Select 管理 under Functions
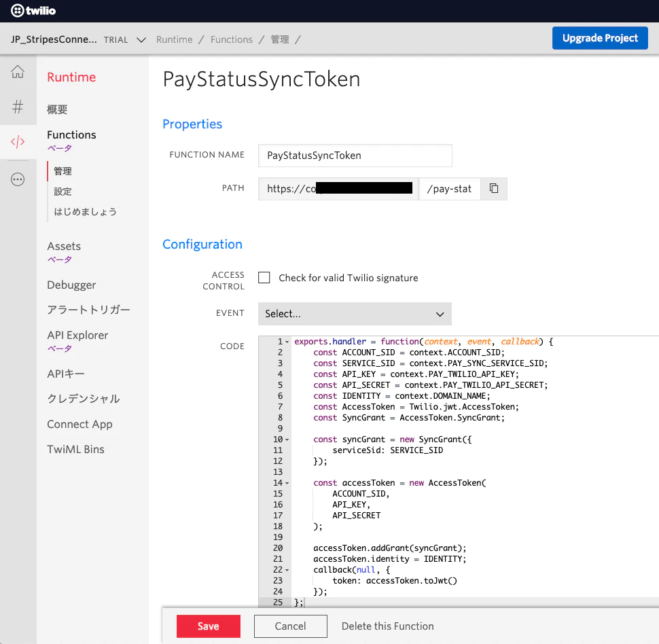The width and height of the screenshot is (659, 644). click(63, 171)
